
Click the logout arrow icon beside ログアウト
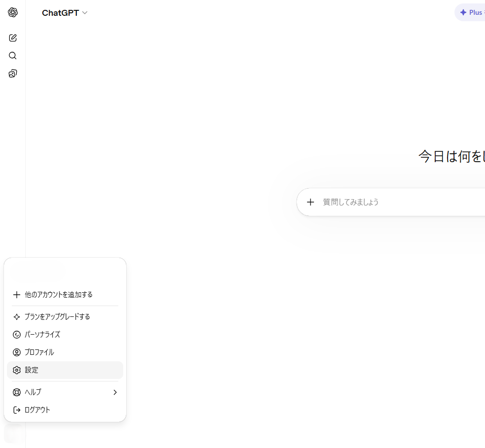click(17, 410)
